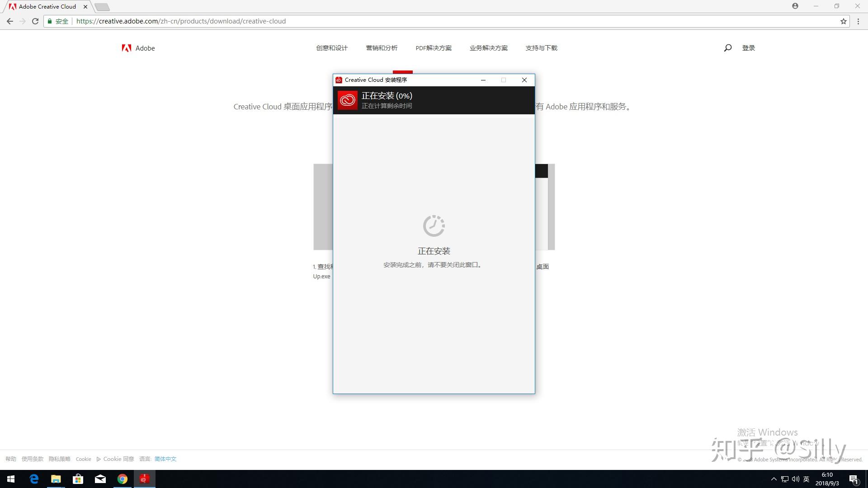Viewport: 868px width, 488px height.
Task: Click the browser back arrow
Action: 9,21
